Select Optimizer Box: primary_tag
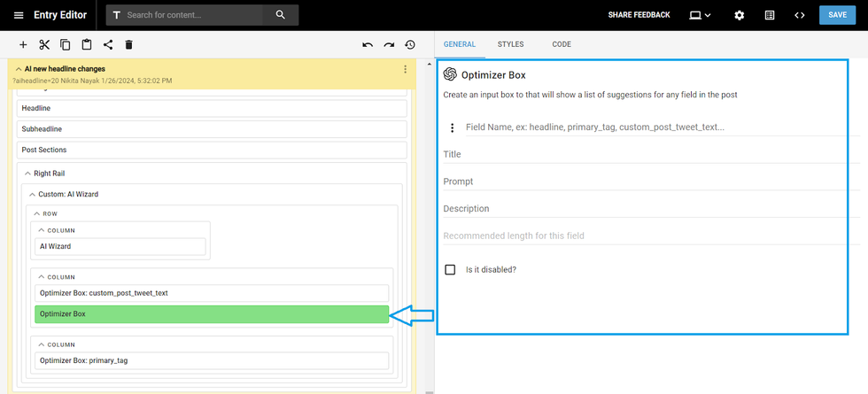 click(212, 361)
